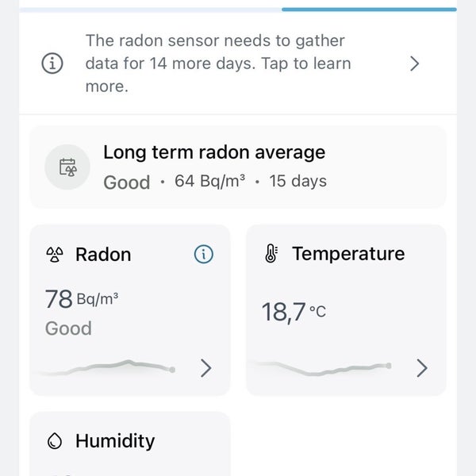Select the Temperature trend sparkline graph
Image resolution: width=476 pixels, height=476 pixels.
321,367
